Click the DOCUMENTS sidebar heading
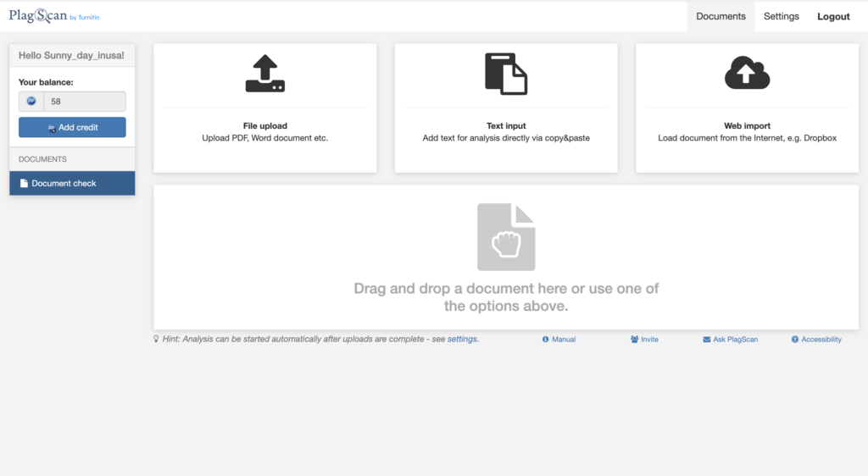The width and height of the screenshot is (868, 476). [42, 159]
